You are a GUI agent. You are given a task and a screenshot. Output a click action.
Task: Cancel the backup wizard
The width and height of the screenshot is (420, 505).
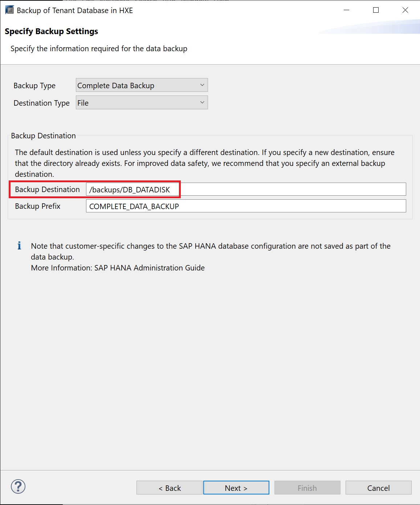[x=378, y=488]
